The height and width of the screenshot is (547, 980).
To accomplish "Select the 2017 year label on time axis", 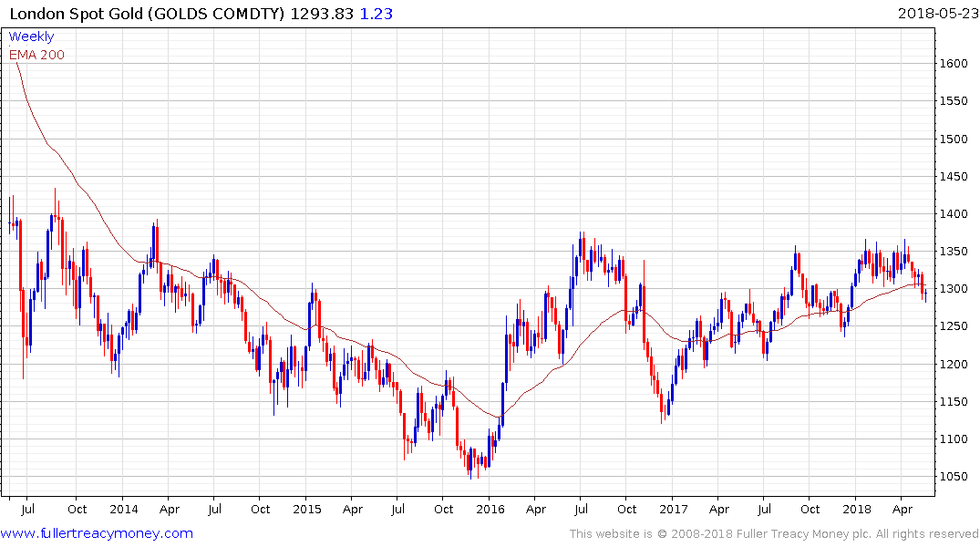I will 673,509.
